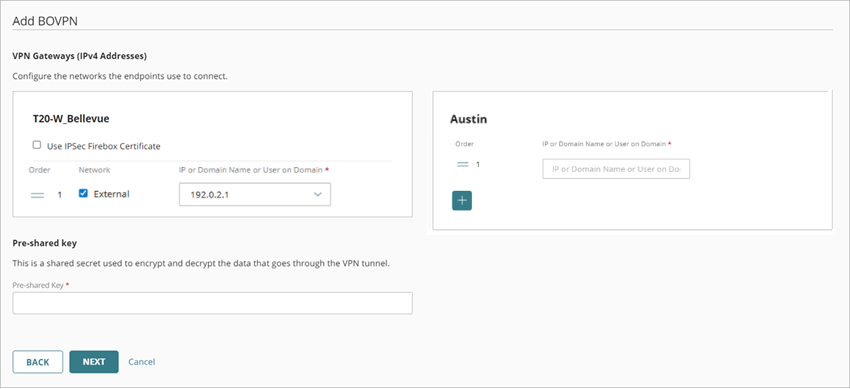Click the Pre-shared key section heading
850x389 pixels.
coord(44,243)
